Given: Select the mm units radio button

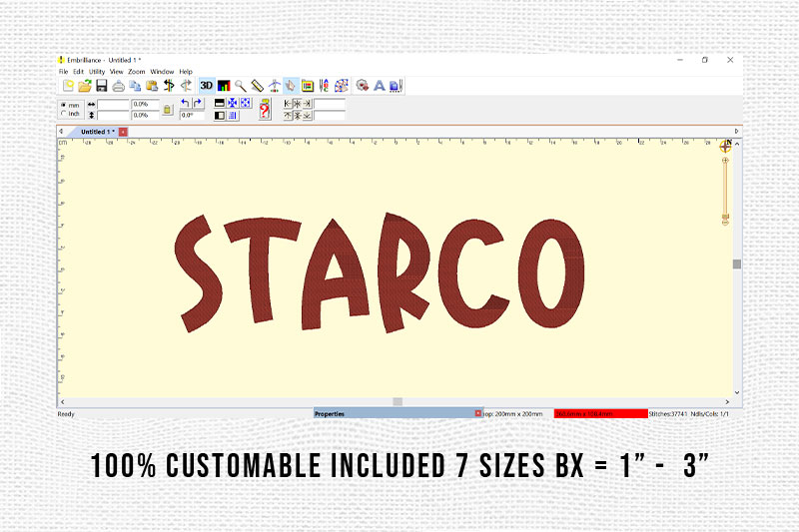Looking at the screenshot, I should pos(64,105).
